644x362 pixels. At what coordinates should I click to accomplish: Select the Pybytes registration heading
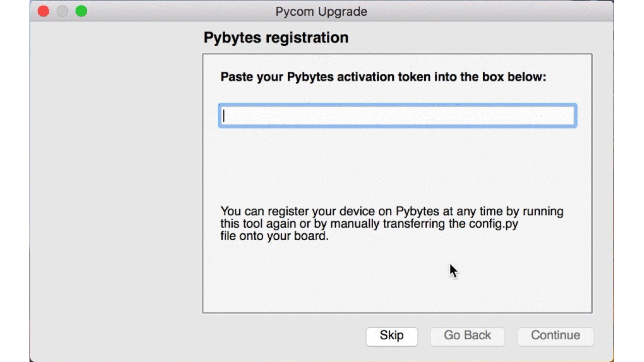[x=276, y=38]
